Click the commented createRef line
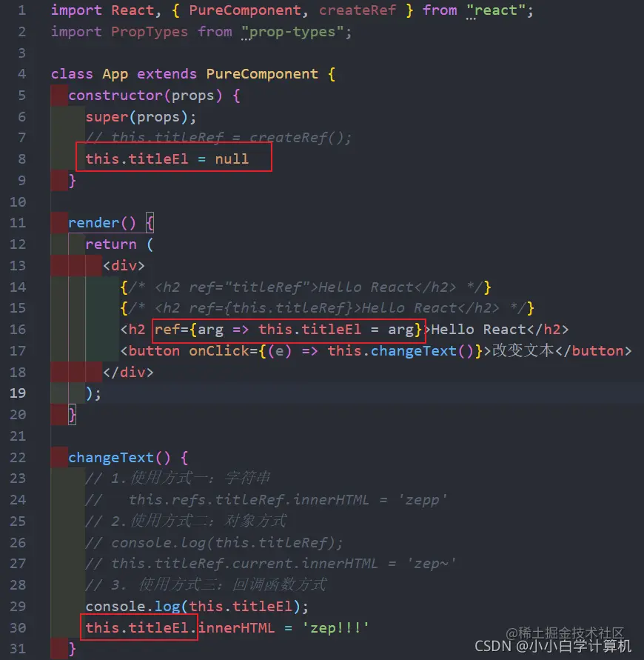Viewport: 644px width, 660px height. (x=218, y=138)
